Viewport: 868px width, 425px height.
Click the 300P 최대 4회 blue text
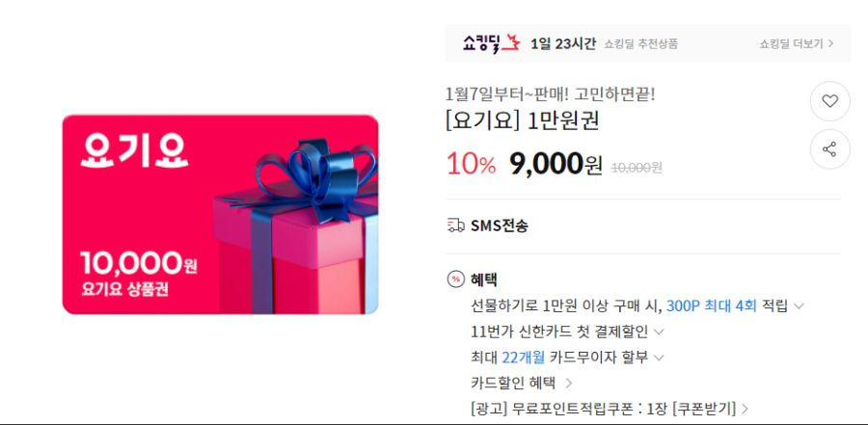pyautogui.click(x=712, y=306)
